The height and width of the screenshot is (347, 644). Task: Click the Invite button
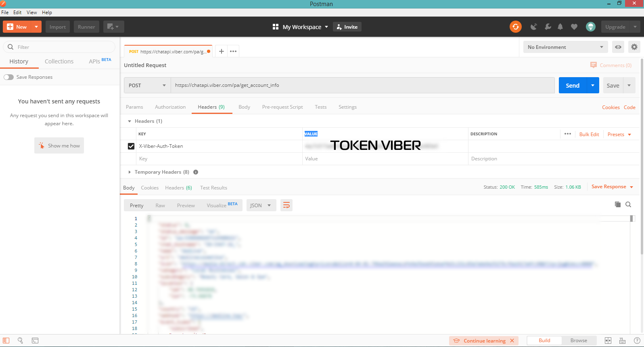coord(347,27)
